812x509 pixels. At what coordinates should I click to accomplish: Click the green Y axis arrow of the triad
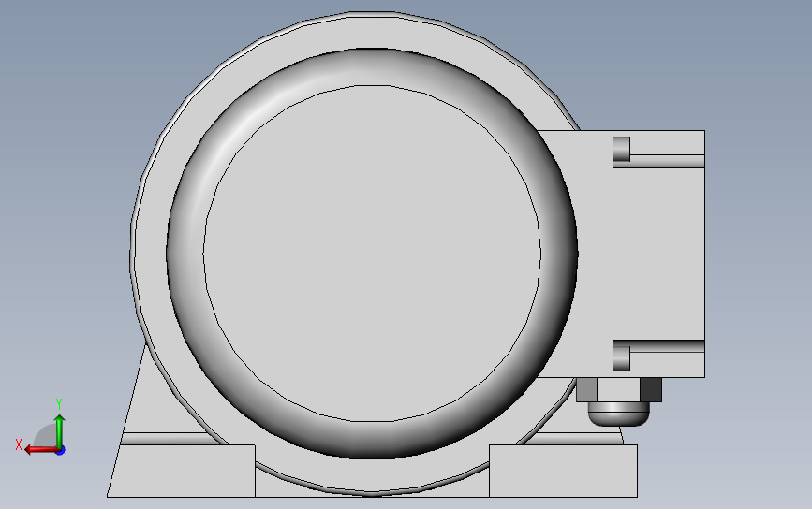tap(60, 431)
